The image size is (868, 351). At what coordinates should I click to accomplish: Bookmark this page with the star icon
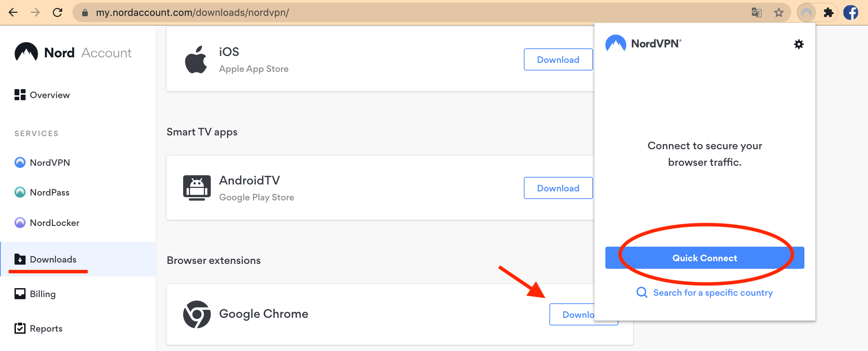point(779,13)
